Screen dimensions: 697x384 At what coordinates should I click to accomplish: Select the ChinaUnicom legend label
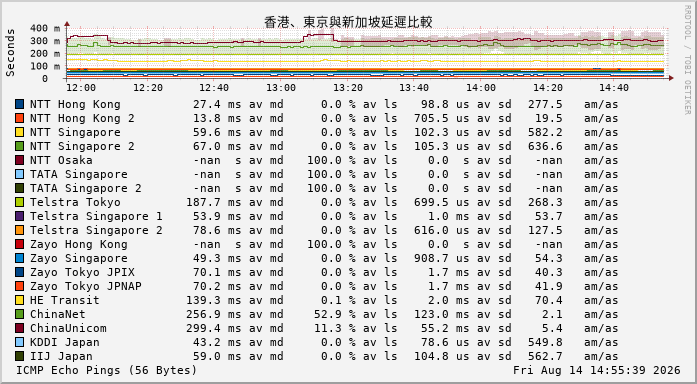coord(68,328)
